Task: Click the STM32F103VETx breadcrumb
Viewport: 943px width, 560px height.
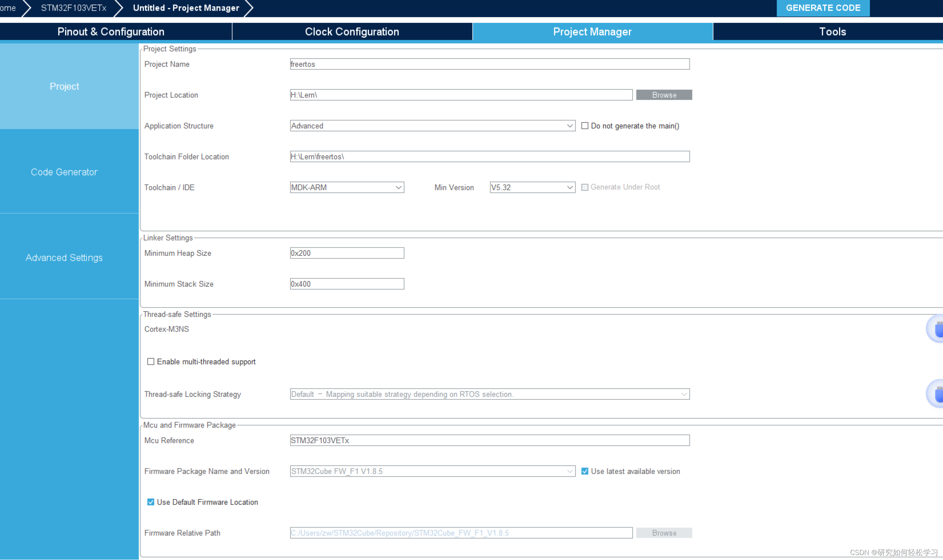Action: pyautogui.click(x=73, y=8)
